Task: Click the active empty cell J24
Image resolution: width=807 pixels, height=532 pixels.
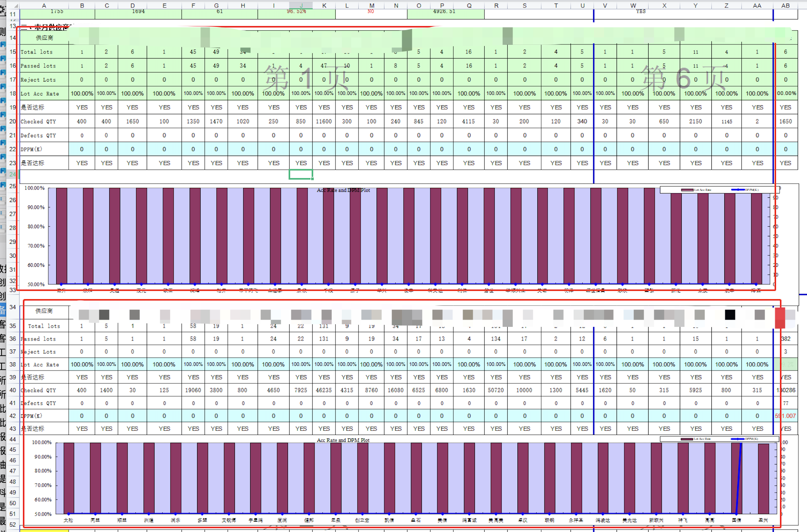Action: [x=301, y=174]
